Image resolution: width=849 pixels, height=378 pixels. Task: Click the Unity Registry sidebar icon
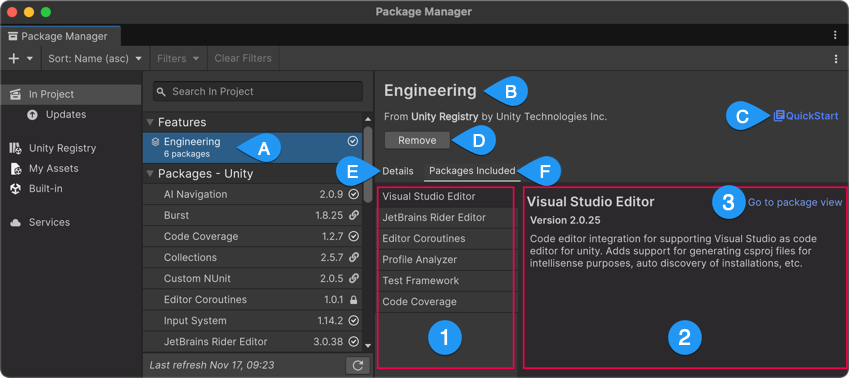(16, 148)
